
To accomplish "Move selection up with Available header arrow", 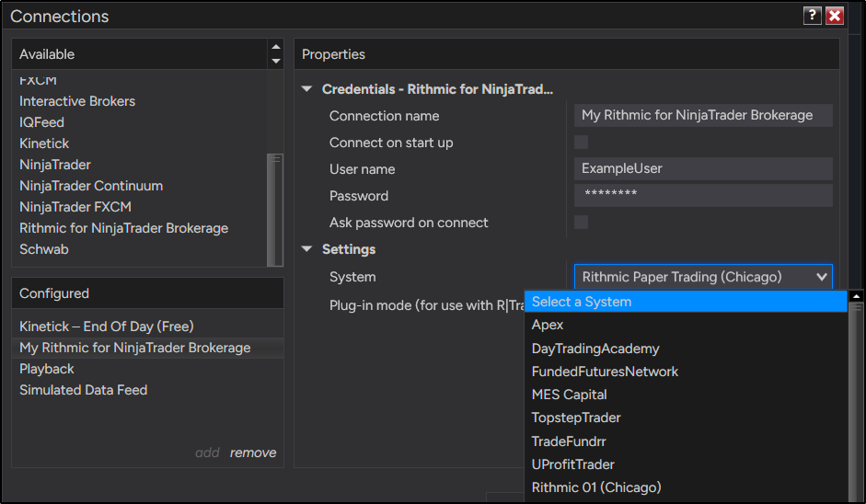I will tap(275, 47).
